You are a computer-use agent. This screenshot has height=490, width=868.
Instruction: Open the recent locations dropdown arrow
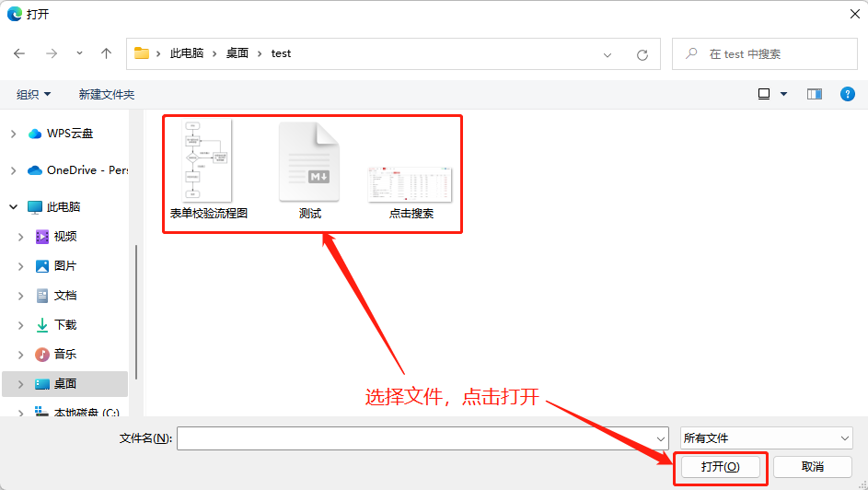coord(80,53)
